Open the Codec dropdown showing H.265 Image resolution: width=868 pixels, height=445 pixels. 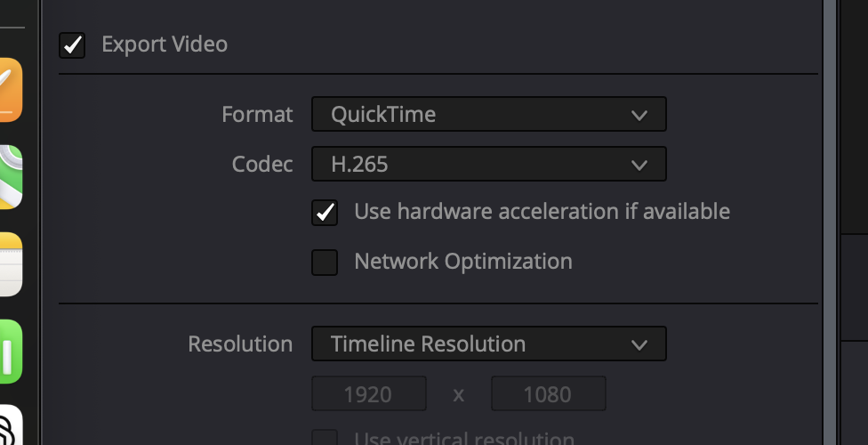pos(489,164)
